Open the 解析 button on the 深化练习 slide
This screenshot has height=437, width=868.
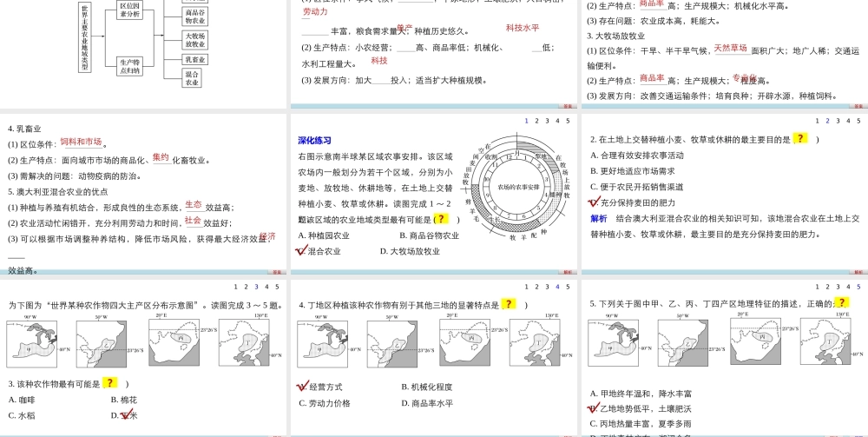coord(568,273)
